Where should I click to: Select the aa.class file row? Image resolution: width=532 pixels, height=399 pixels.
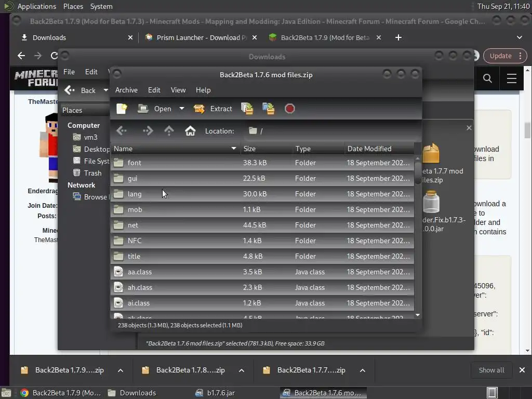click(x=262, y=272)
